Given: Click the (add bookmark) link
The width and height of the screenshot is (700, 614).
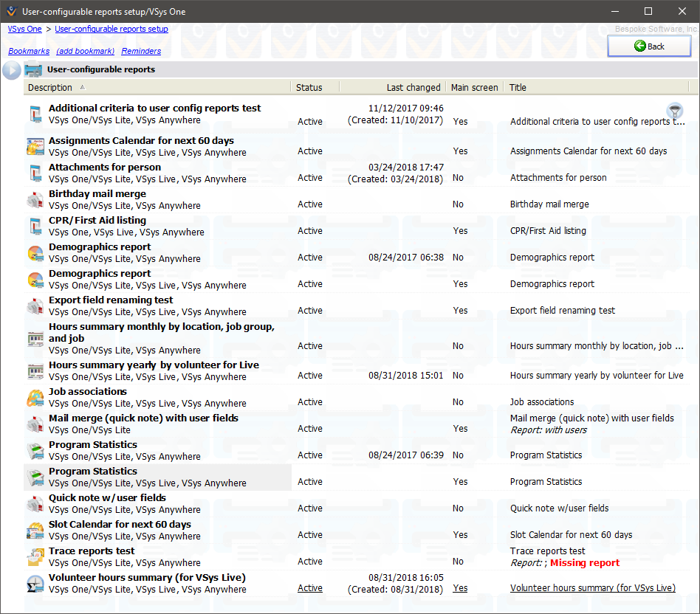Looking at the screenshot, I should coord(85,51).
